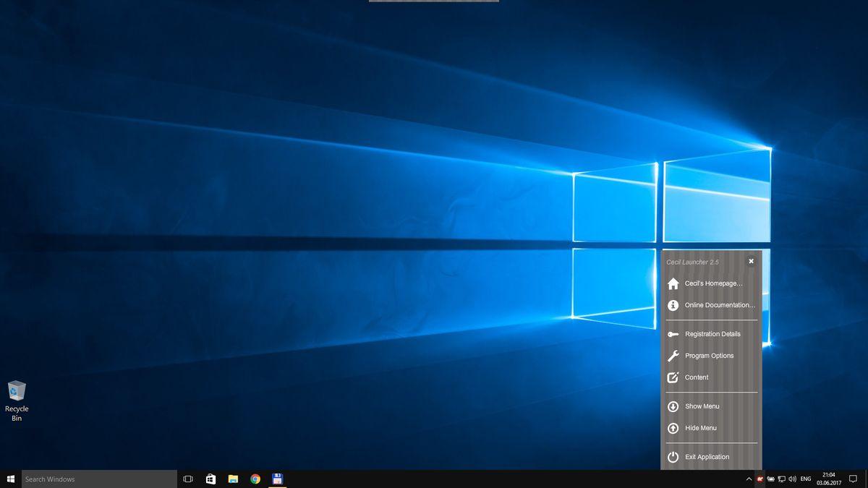Select the Recycle Bin desktop icon
This screenshot has height=488, width=868.
(17, 401)
